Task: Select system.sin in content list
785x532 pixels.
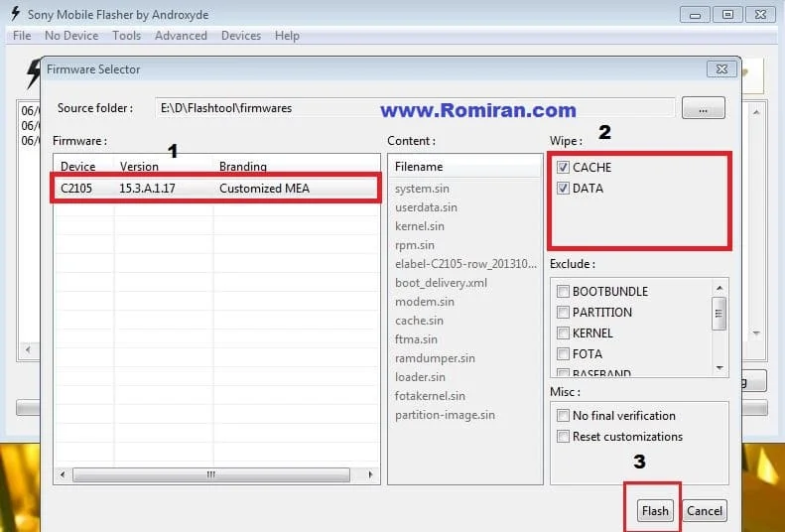Action: click(x=422, y=189)
